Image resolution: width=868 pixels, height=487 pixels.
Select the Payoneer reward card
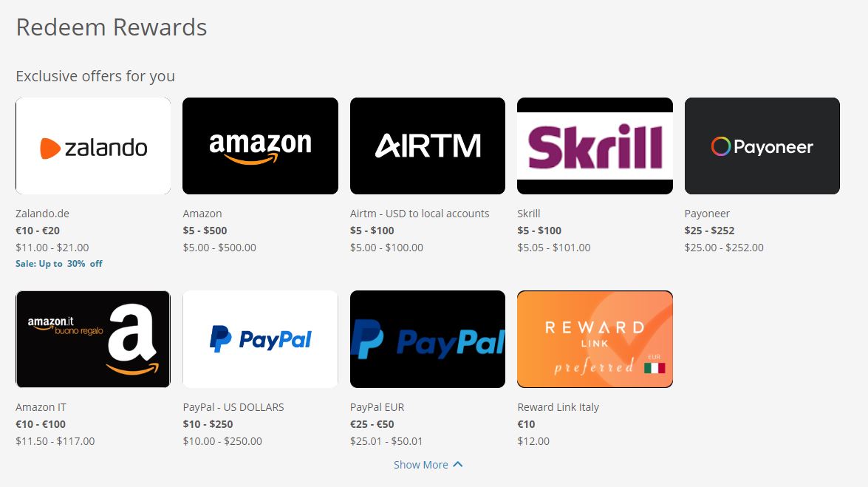(762, 146)
